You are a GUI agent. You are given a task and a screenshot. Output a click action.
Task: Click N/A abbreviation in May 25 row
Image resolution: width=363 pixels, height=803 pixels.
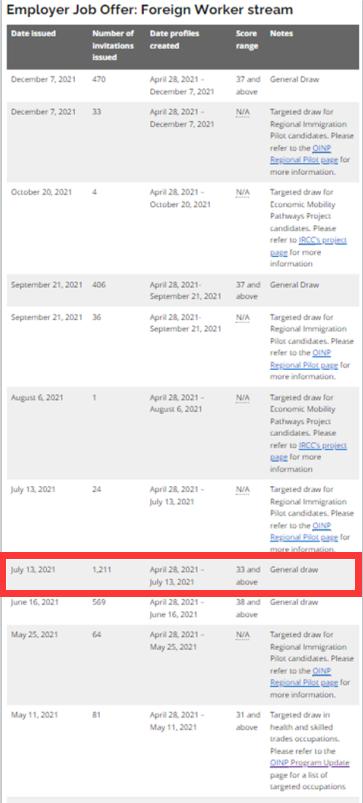242,635
